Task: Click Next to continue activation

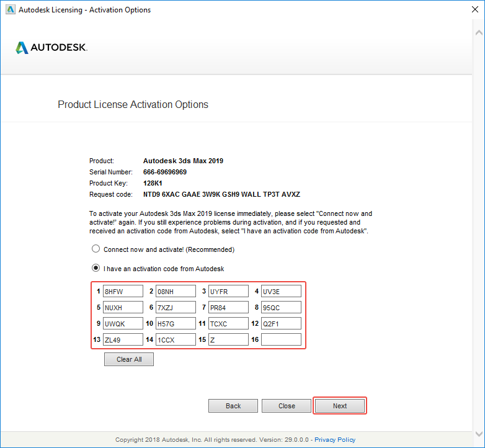Action: (x=340, y=406)
